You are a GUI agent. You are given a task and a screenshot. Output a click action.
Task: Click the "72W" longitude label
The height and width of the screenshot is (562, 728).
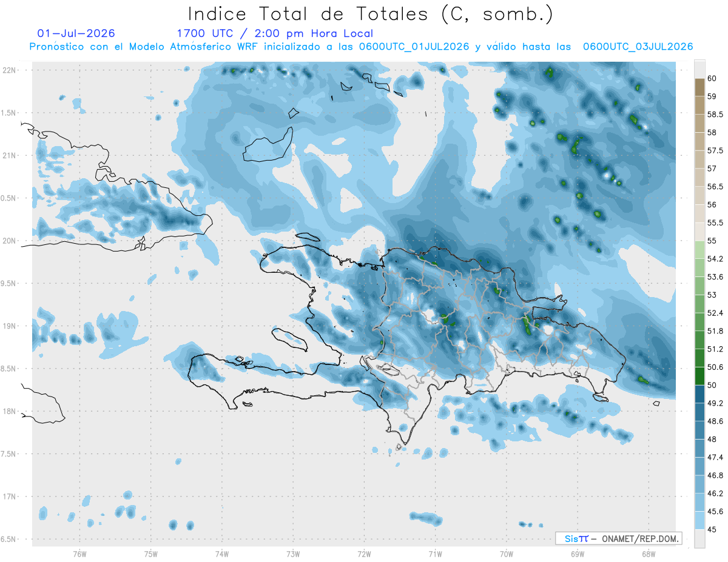tap(364, 554)
